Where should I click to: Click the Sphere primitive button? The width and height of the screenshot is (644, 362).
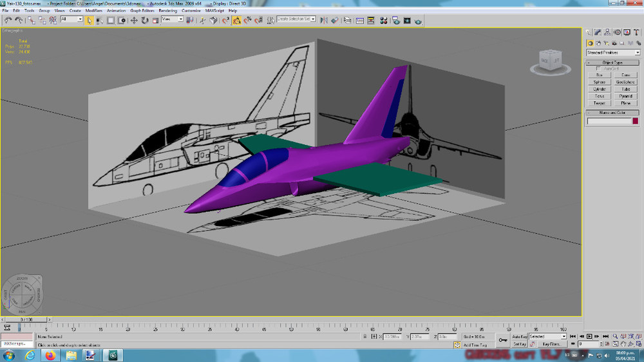[x=599, y=82]
